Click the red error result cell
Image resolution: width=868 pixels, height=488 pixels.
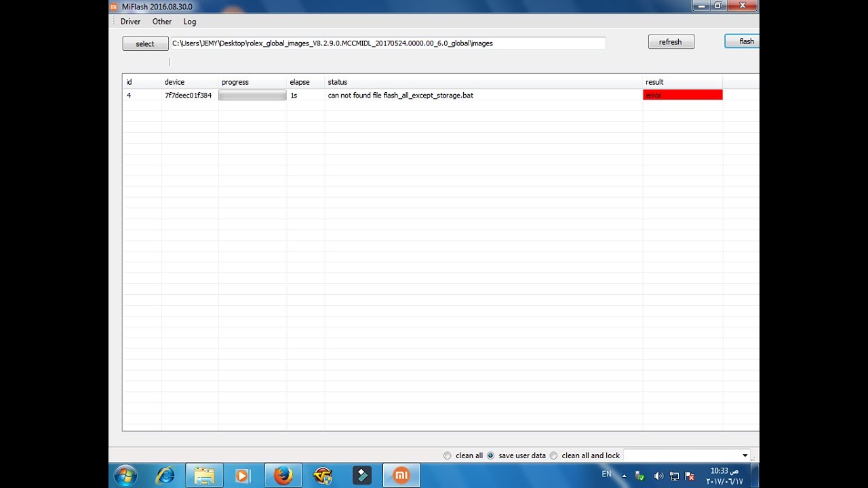click(683, 96)
